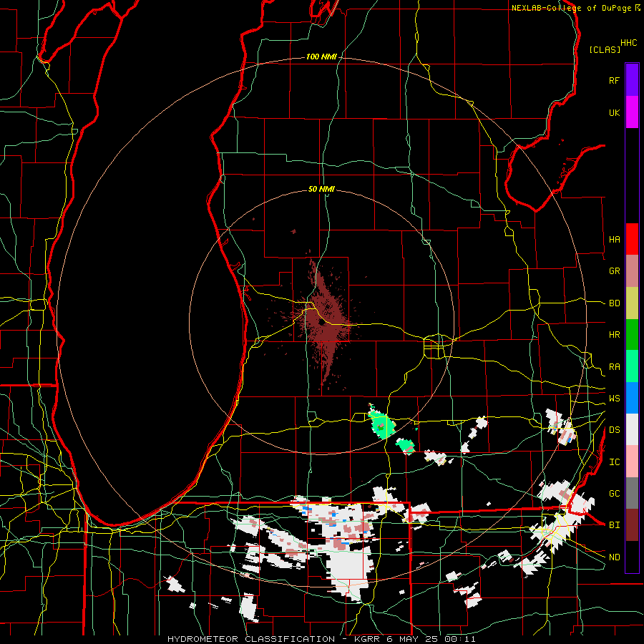Click the BD legend label
The image size is (644, 644).
[614, 303]
